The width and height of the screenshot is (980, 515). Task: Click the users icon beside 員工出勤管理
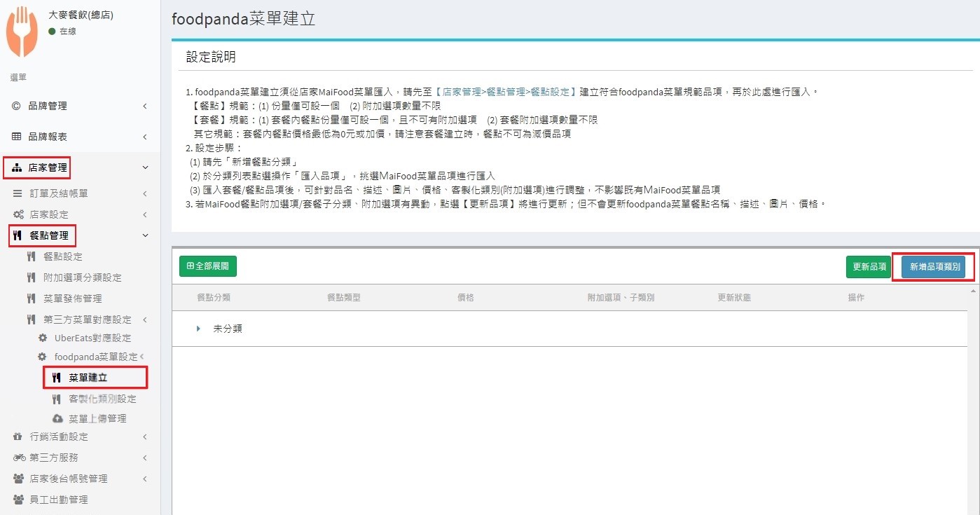click(18, 500)
